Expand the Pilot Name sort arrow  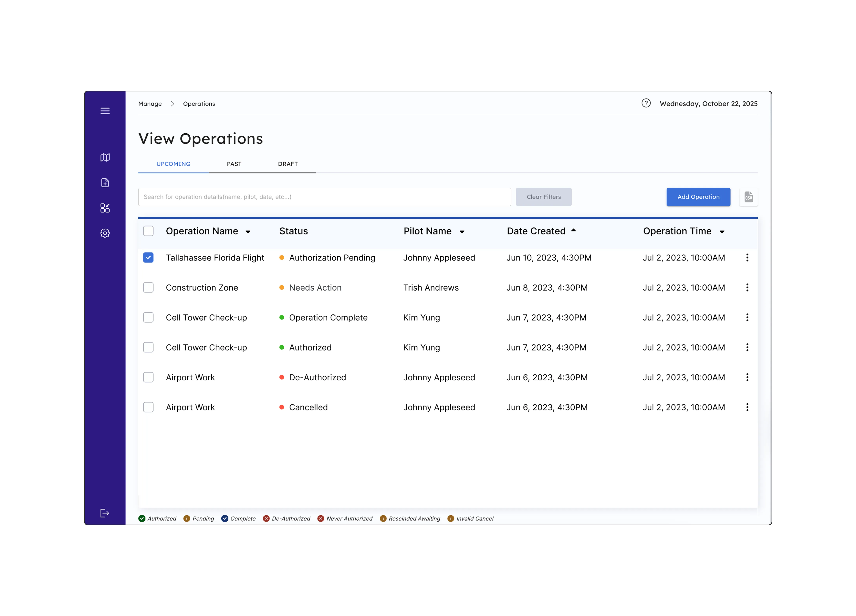click(x=462, y=232)
